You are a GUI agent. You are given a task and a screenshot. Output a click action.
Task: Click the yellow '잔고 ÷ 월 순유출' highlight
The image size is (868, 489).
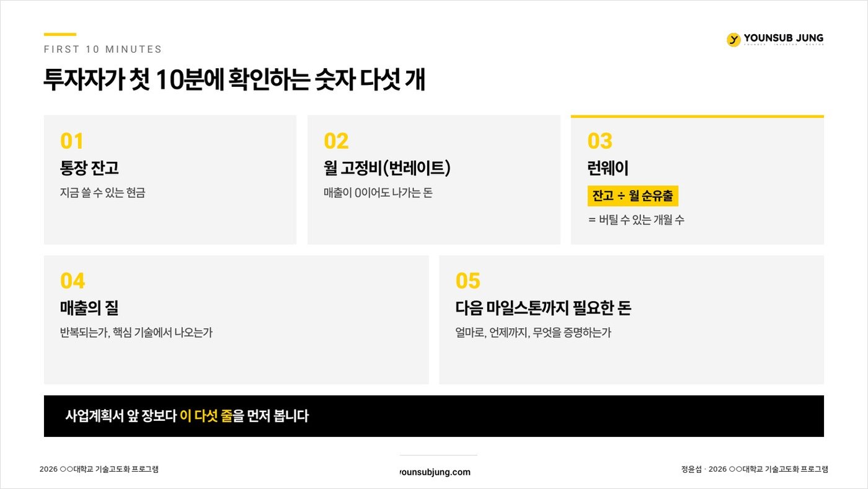coord(633,196)
